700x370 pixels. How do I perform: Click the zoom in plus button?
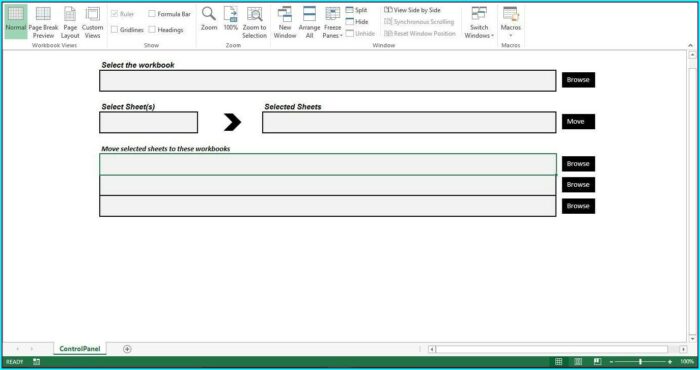click(670, 362)
